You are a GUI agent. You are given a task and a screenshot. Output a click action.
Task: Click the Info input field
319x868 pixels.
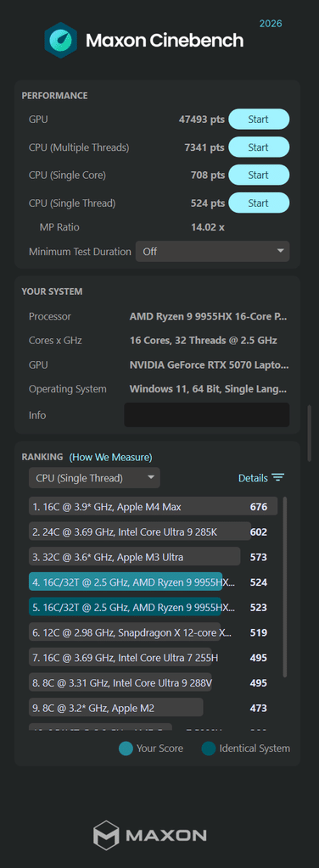coord(206,415)
